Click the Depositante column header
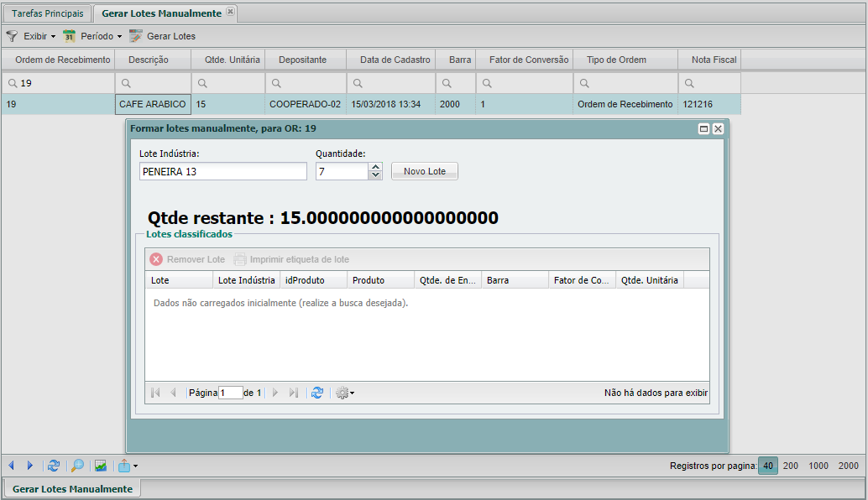868x500 pixels. (x=306, y=60)
